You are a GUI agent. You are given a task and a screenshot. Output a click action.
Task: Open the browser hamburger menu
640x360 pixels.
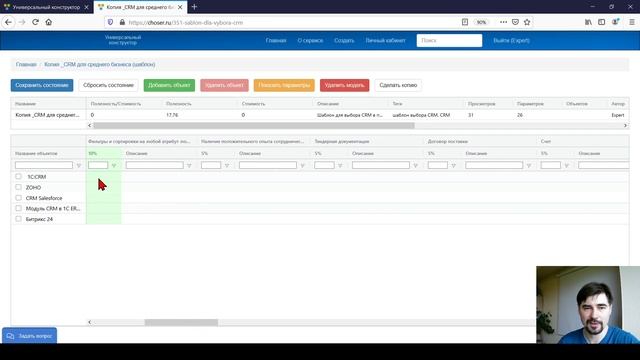[x=631, y=22]
